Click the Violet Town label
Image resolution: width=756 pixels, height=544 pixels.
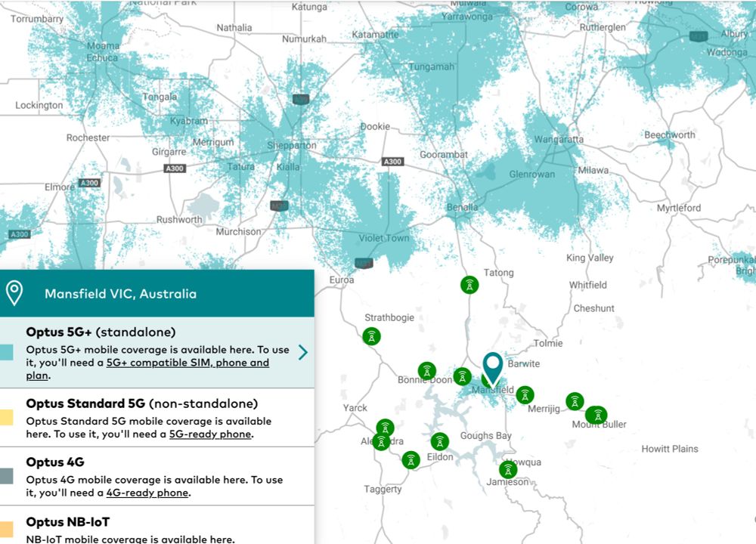384,238
